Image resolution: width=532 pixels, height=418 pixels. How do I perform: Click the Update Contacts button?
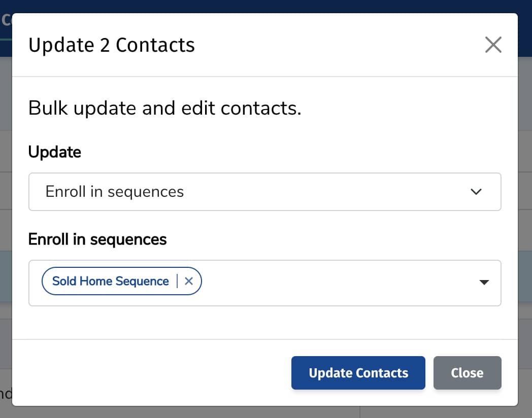tap(358, 373)
